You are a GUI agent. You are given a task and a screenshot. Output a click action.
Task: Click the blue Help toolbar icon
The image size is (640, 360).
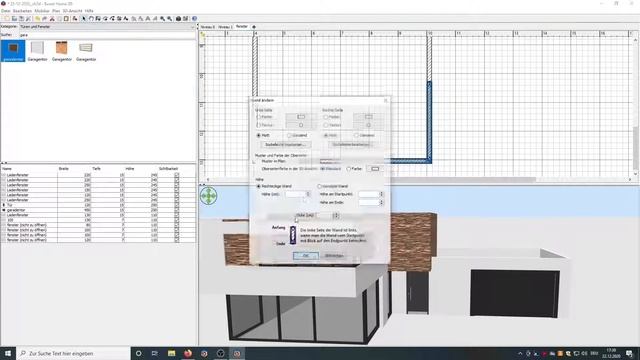pyautogui.click(x=195, y=18)
